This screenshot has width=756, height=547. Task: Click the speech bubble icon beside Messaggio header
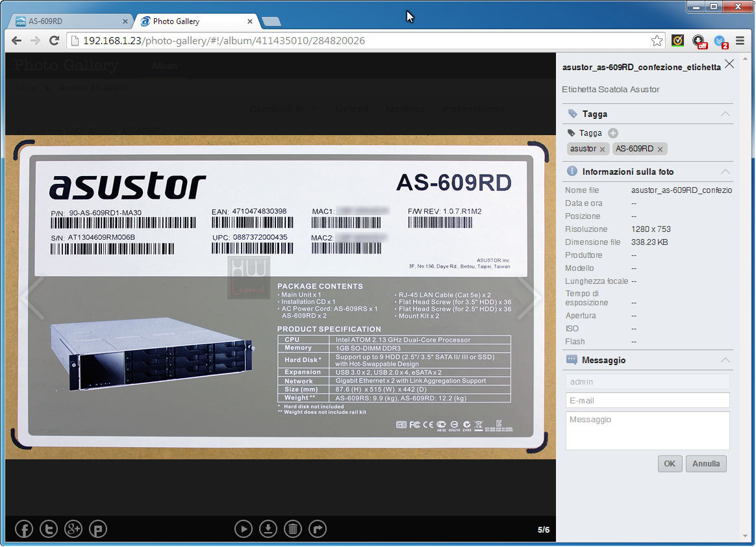point(572,360)
